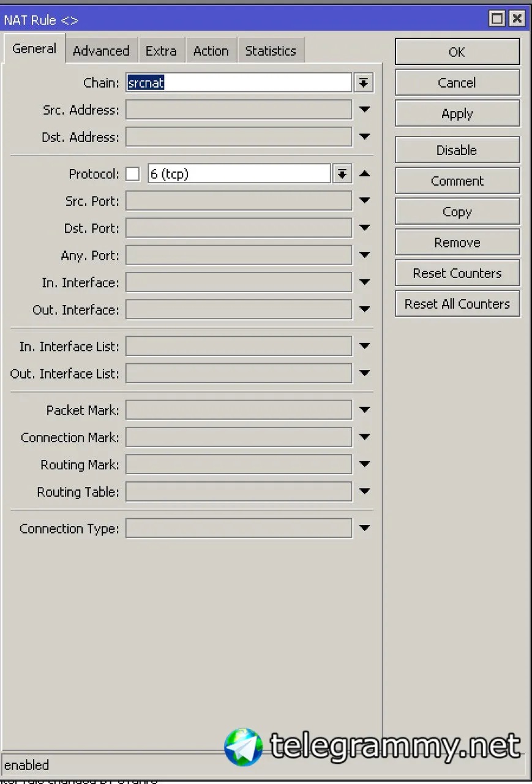
Task: Click the Out. Interface input box
Action: coord(239,309)
